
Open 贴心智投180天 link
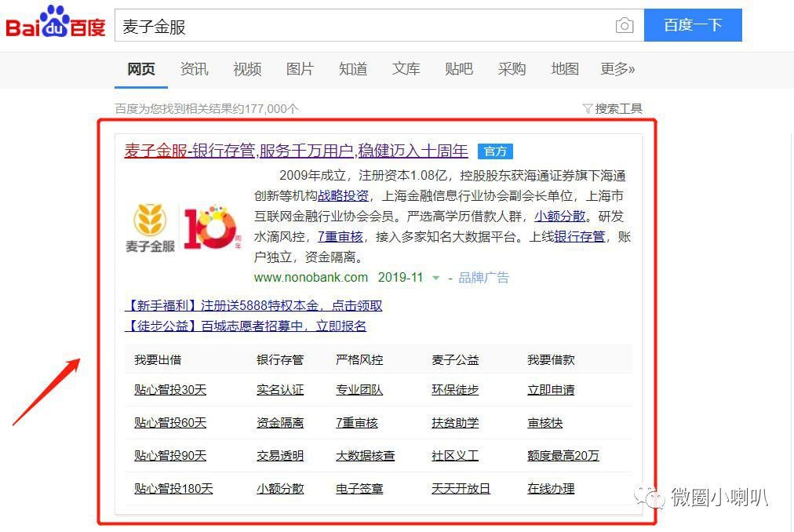point(173,488)
